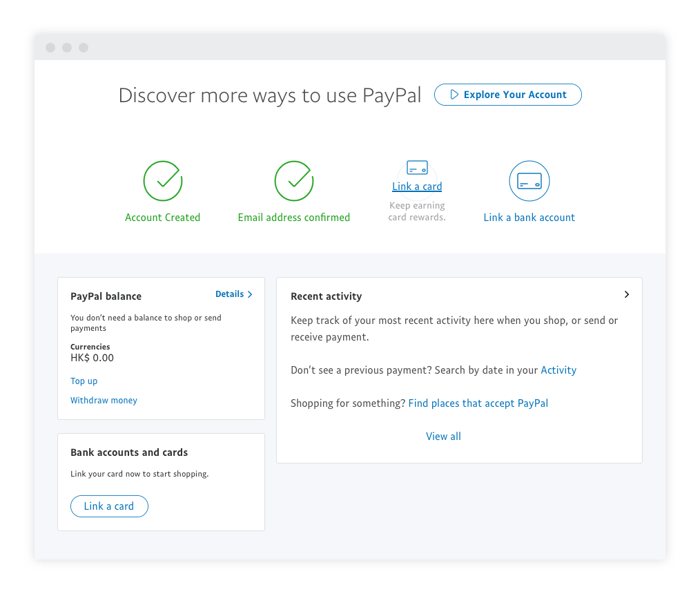Viewport: 700px width, 594px height.
Task: Click the Bank accounts and cards heading
Action: [129, 452]
